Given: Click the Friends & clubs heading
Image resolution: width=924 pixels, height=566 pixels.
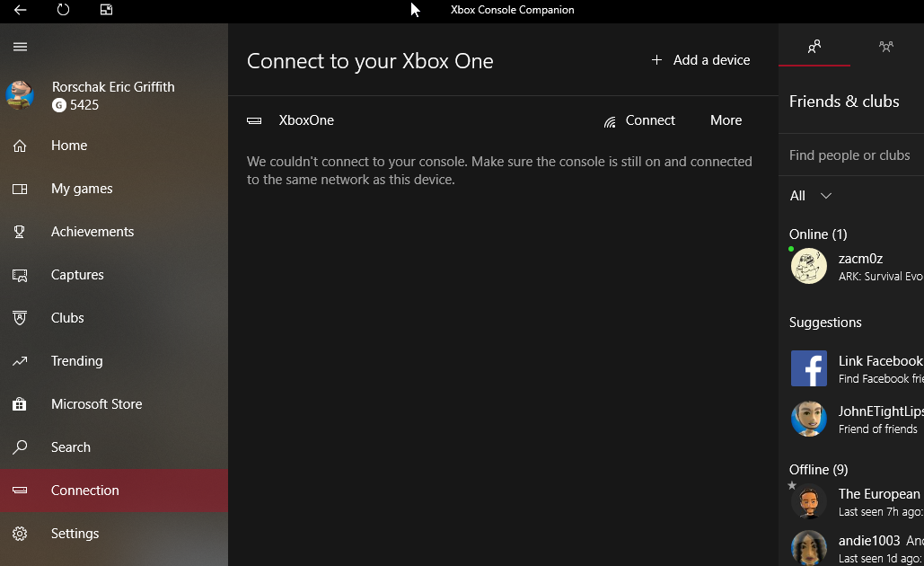Looking at the screenshot, I should point(844,102).
